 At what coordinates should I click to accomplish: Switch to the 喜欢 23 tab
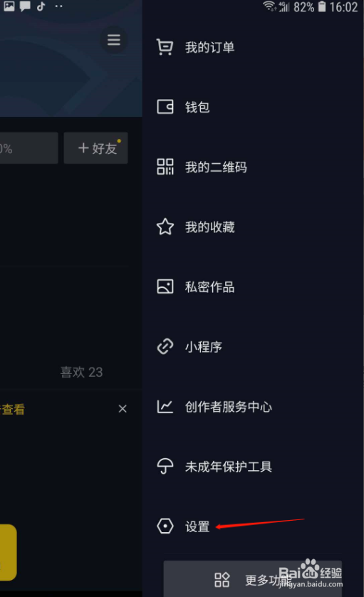(81, 372)
